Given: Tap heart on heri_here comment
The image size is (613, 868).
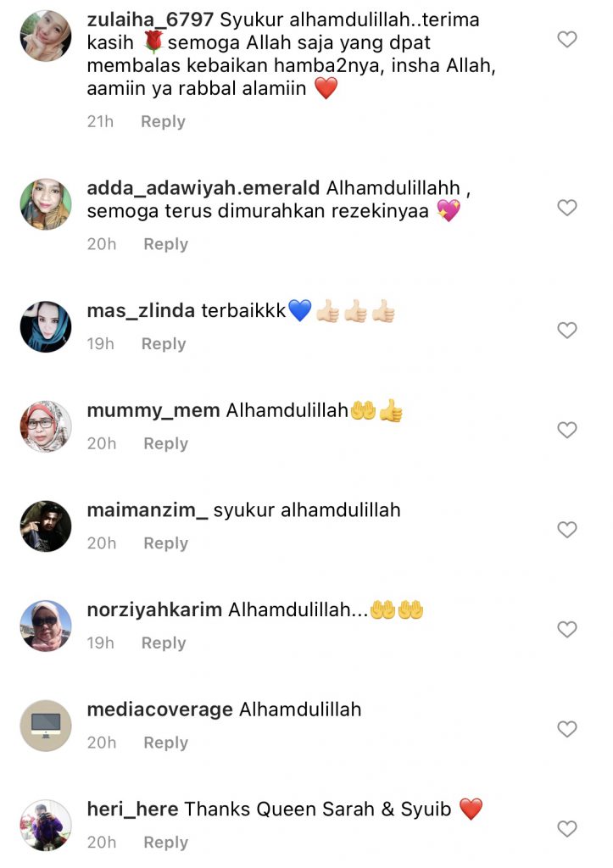Looking at the screenshot, I should [567, 829].
